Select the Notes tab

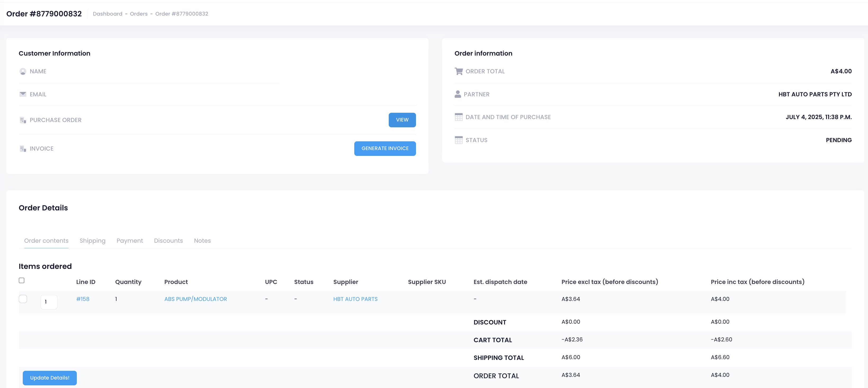click(x=202, y=241)
